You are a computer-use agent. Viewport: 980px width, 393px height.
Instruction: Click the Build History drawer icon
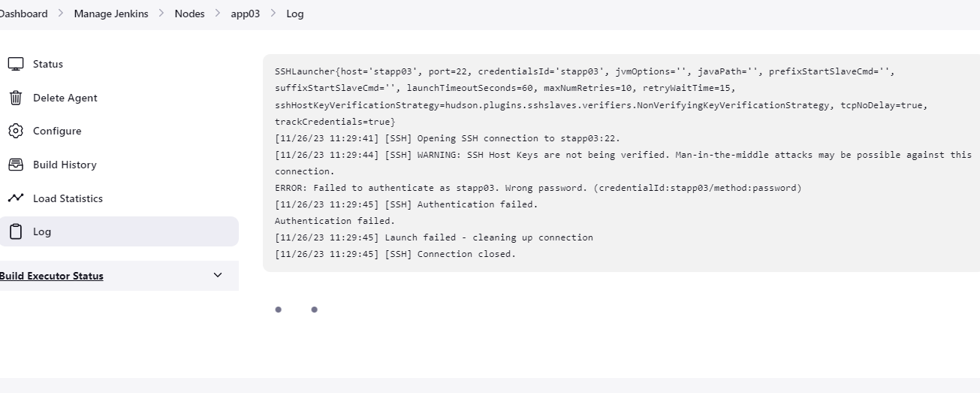tap(16, 165)
